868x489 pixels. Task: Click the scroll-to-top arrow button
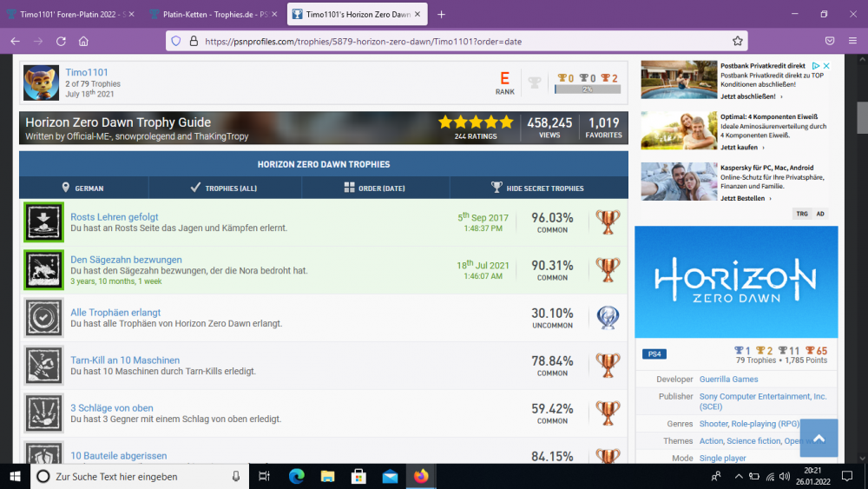tap(812, 438)
